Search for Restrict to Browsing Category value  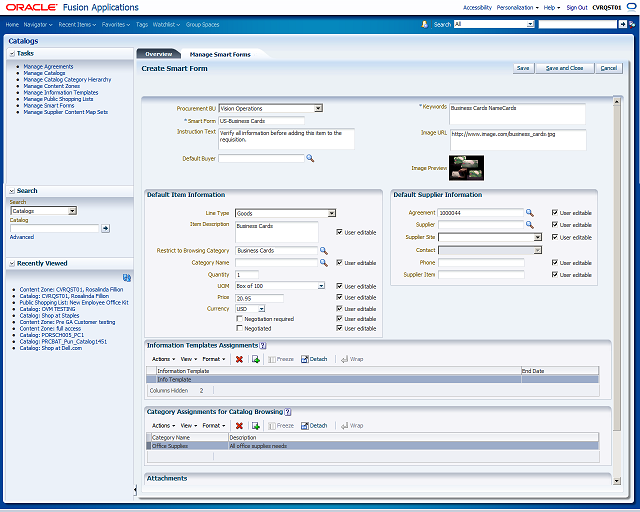click(x=324, y=251)
